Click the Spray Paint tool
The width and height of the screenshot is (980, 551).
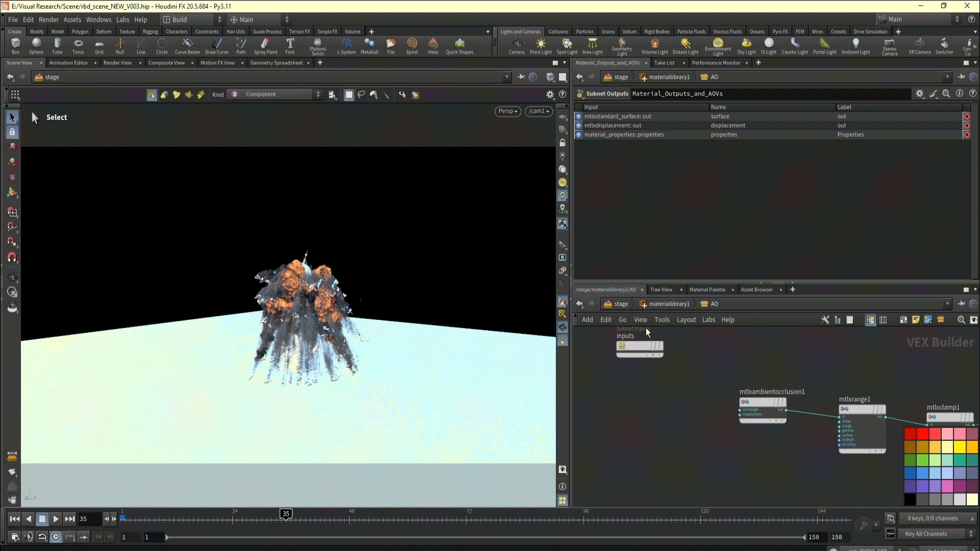[x=265, y=46]
